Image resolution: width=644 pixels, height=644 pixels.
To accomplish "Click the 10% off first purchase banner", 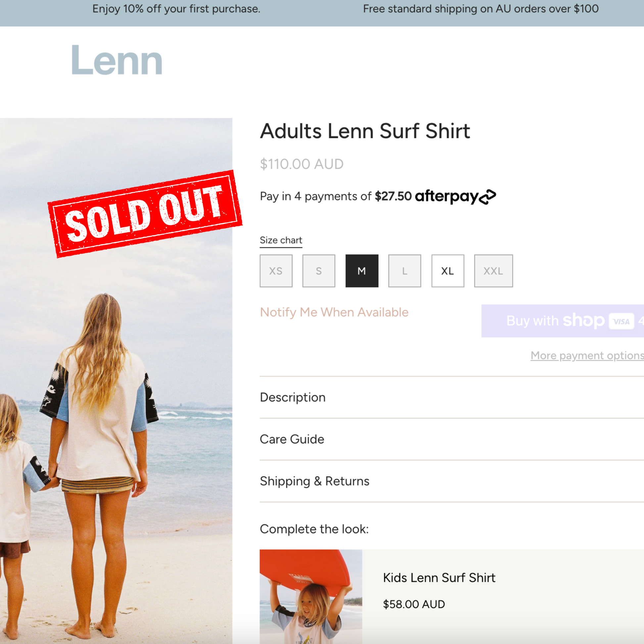I will point(176,9).
